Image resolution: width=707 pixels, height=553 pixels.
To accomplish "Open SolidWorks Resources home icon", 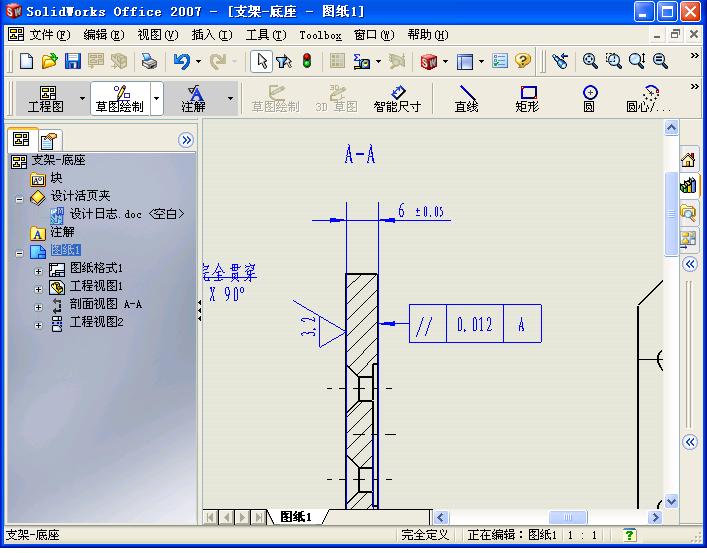I will click(689, 160).
